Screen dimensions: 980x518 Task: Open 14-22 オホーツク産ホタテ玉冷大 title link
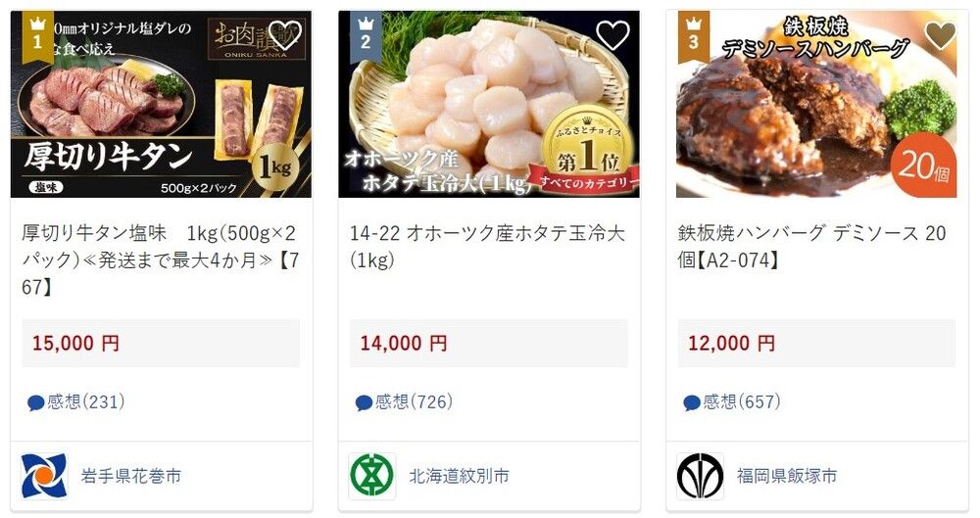click(487, 246)
